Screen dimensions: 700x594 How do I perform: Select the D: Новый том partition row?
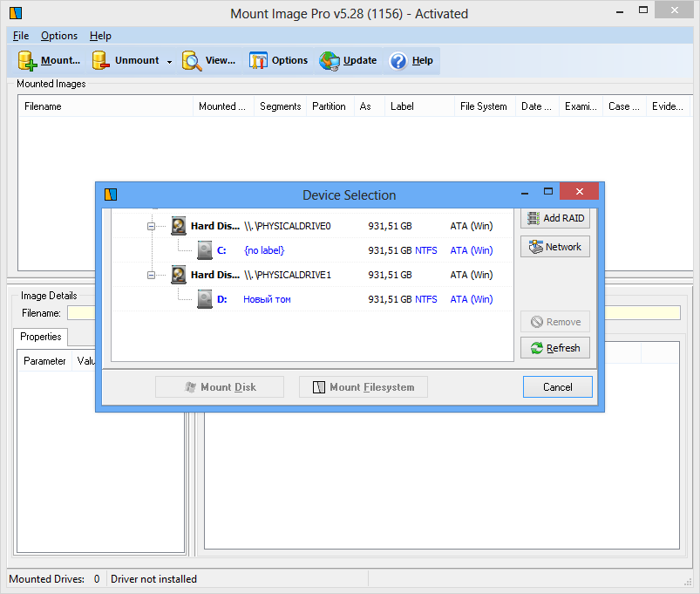311,299
